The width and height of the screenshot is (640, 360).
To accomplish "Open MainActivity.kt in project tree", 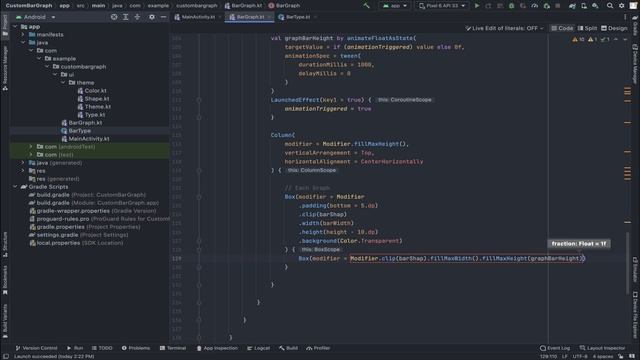I will [85, 139].
